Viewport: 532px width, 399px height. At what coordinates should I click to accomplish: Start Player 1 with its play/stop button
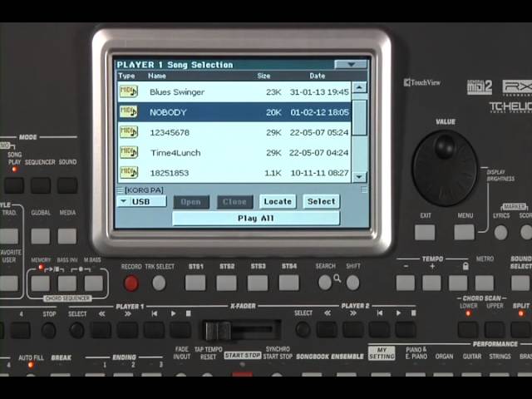coord(180,330)
